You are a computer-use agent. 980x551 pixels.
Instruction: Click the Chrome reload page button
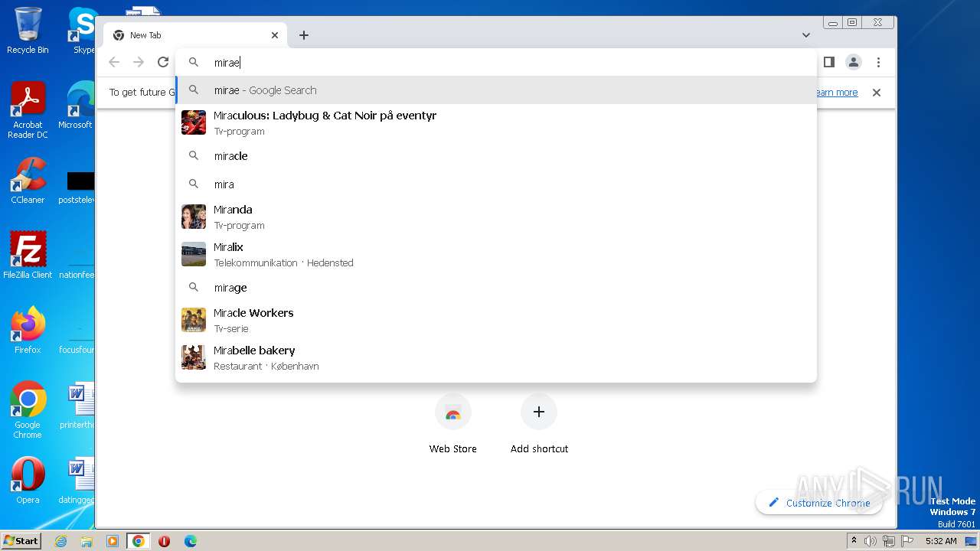tap(163, 62)
